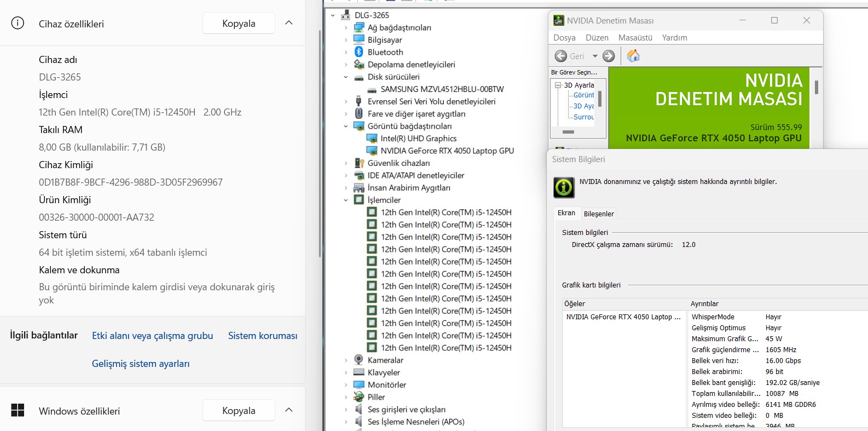Open the Geri history dropdown arrow
868x431 pixels.
pyautogui.click(x=595, y=56)
